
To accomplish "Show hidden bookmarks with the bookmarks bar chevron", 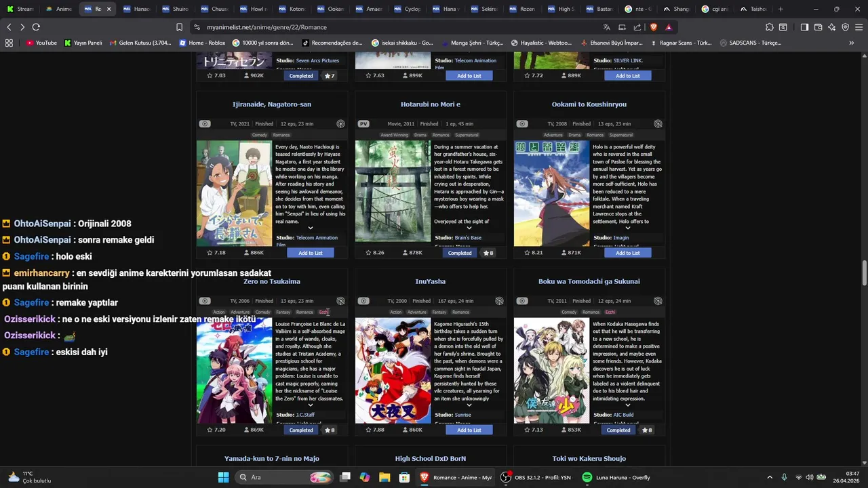I will click(852, 43).
